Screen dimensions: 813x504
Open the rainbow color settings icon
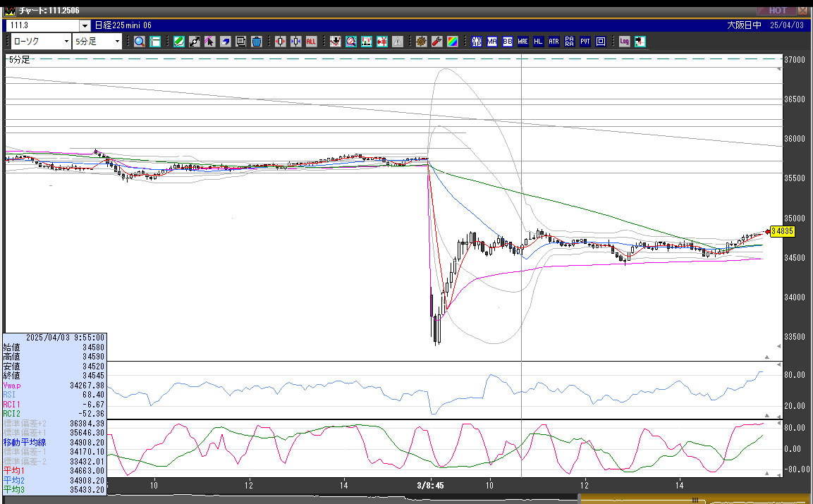coord(453,42)
